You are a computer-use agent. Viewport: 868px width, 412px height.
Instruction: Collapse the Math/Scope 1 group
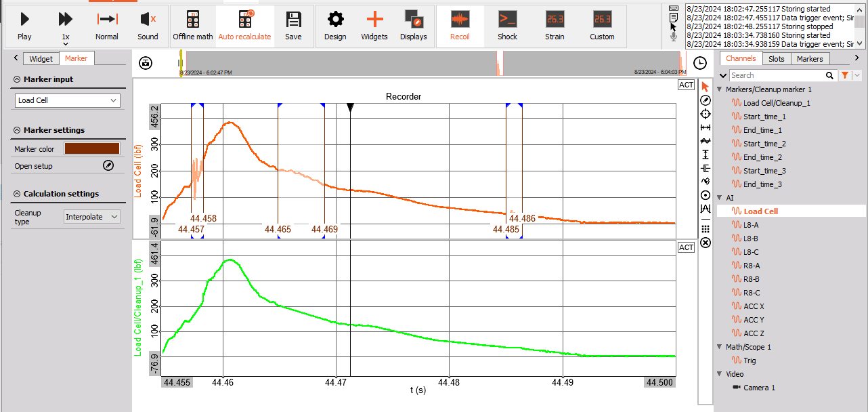[x=720, y=347]
